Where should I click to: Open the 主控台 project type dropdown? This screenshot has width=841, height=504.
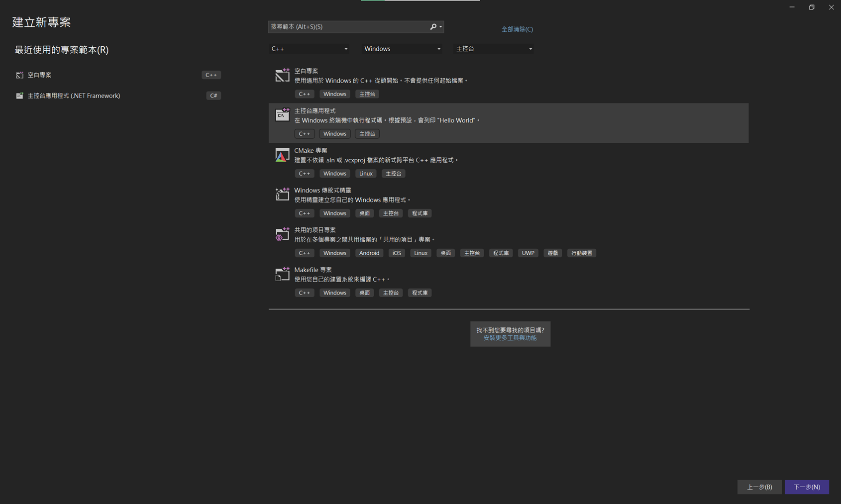point(494,49)
